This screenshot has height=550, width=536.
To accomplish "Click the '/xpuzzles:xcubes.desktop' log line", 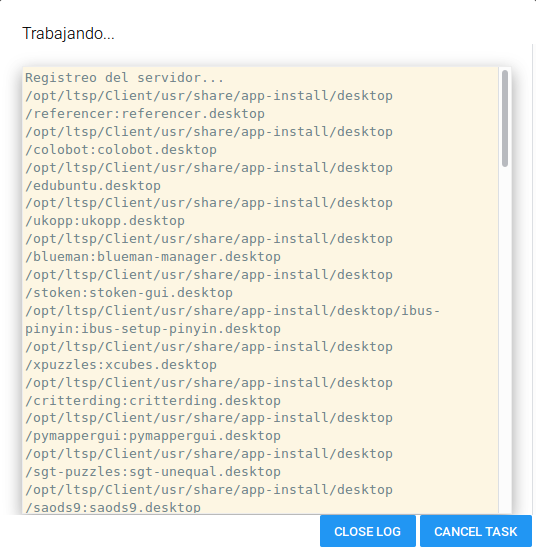I will click(x=121, y=365).
